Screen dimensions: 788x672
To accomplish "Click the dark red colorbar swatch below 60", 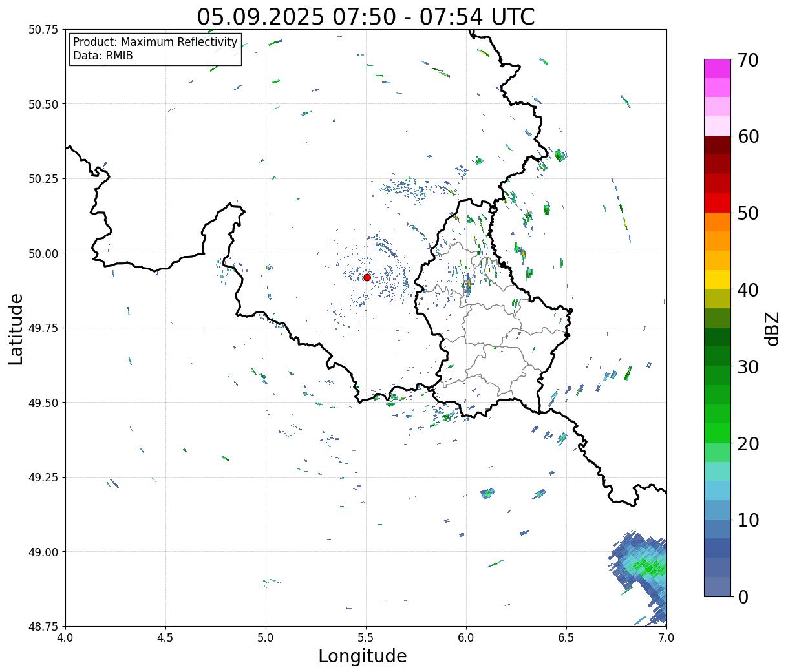I will [x=718, y=145].
